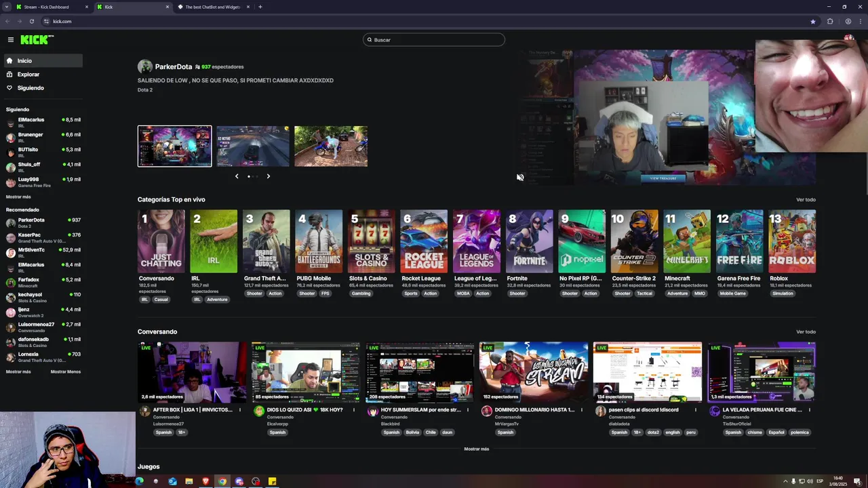Open more options for DIOS LO QUIZO stream
This screenshot has width=868, height=488.
[353, 410]
